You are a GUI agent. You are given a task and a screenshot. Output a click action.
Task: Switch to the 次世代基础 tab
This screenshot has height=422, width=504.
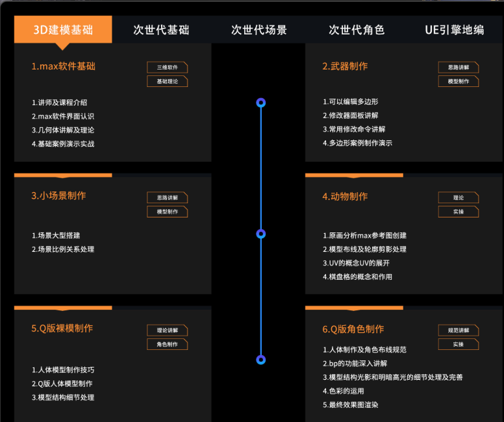click(x=161, y=30)
